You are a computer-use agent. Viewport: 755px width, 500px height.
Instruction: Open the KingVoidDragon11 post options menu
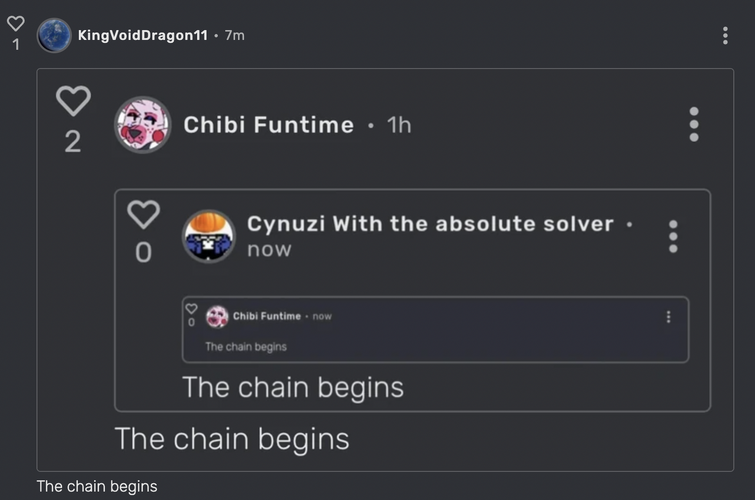725,36
